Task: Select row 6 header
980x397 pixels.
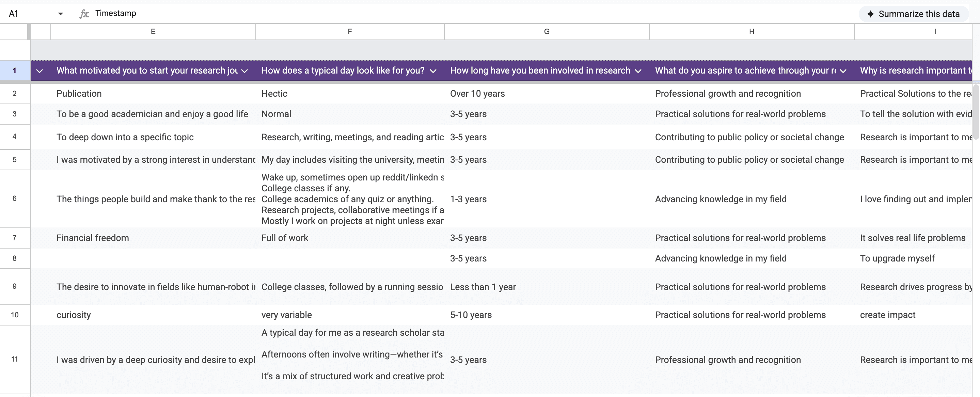Action: tap(15, 198)
